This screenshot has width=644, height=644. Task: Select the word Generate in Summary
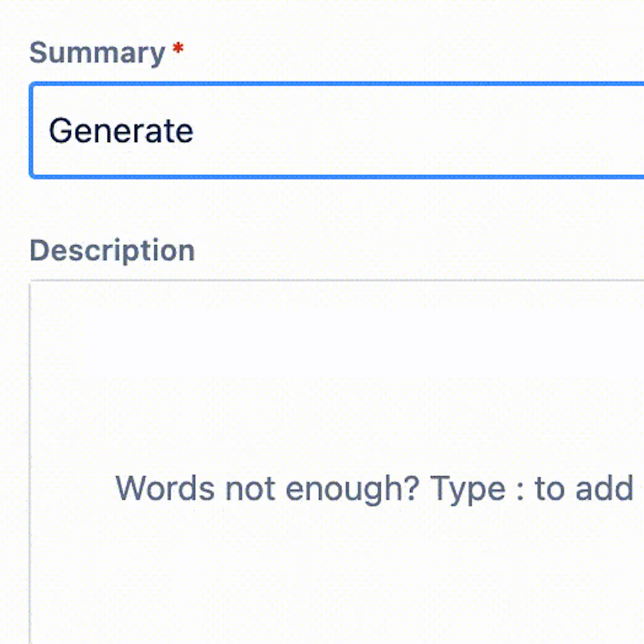120,130
